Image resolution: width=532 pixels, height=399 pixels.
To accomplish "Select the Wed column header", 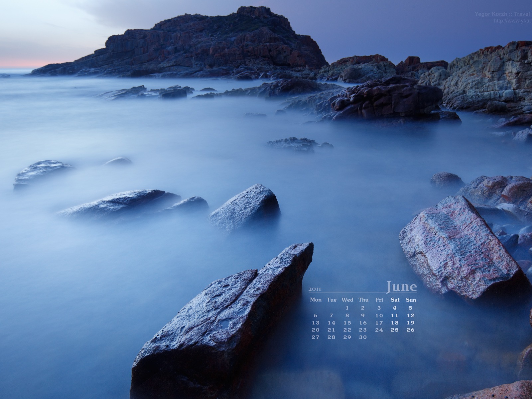I will [347, 300].
